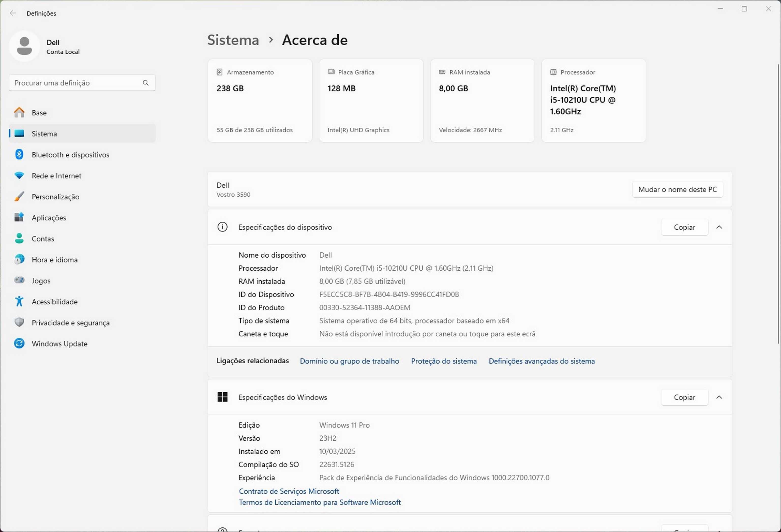Click the Jogos gamepad icon
781x532 pixels.
(x=19, y=280)
